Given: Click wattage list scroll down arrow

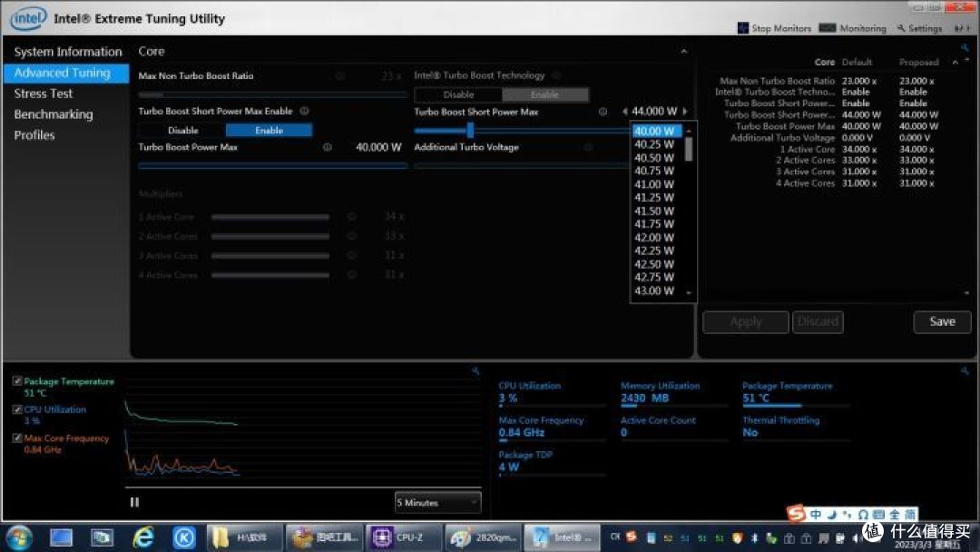Looking at the screenshot, I should point(689,292).
